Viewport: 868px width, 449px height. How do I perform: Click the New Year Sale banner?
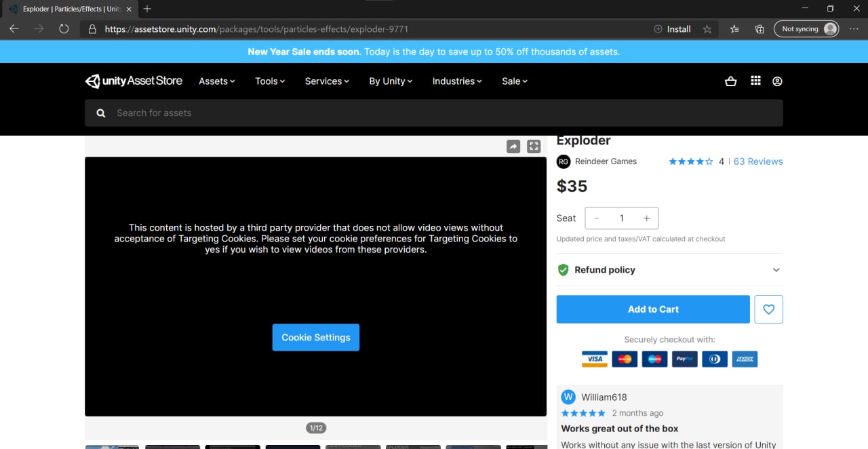[x=434, y=52]
